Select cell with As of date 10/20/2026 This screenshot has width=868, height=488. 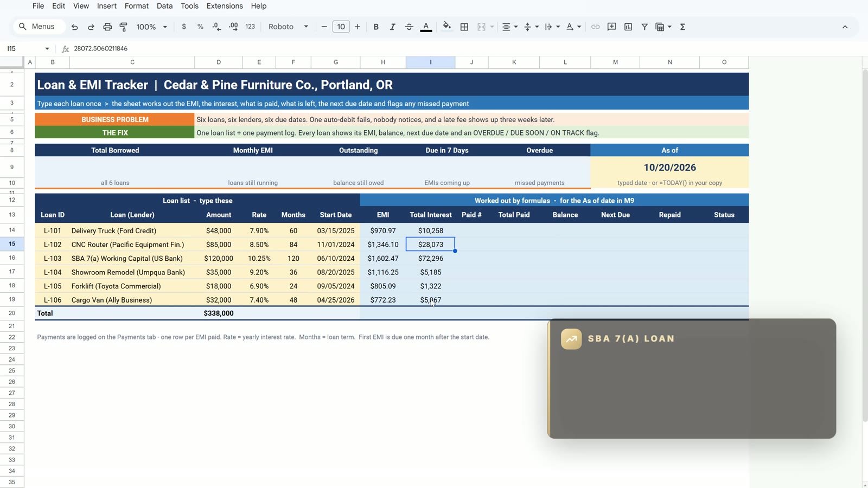tap(669, 168)
